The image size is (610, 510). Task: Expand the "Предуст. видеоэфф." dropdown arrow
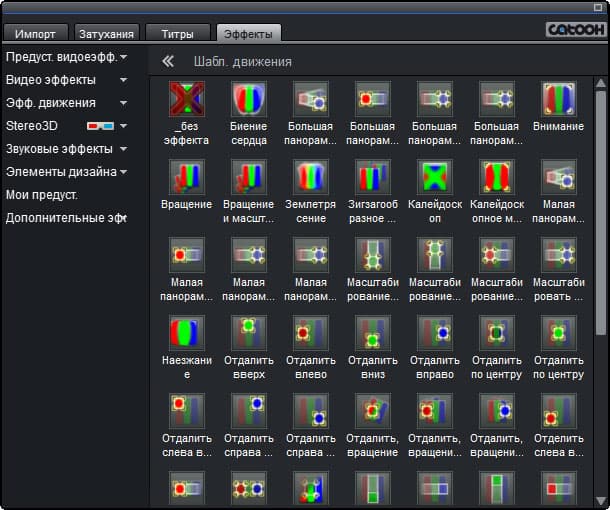point(123,57)
